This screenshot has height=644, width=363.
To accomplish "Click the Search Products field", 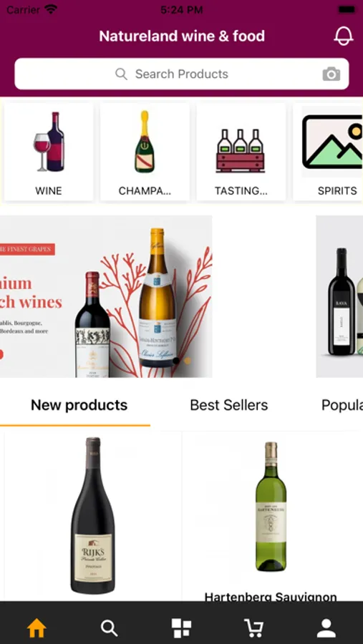I will (x=182, y=74).
